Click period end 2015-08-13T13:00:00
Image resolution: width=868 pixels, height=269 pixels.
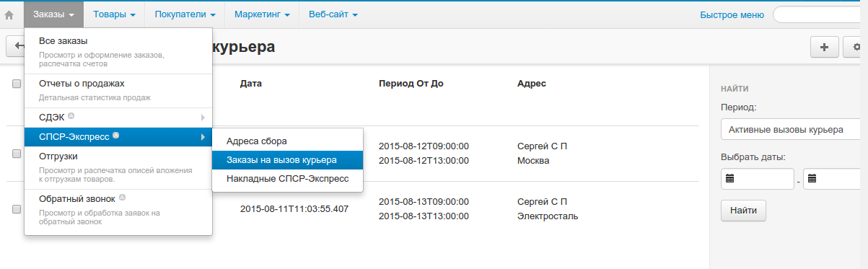tap(424, 216)
